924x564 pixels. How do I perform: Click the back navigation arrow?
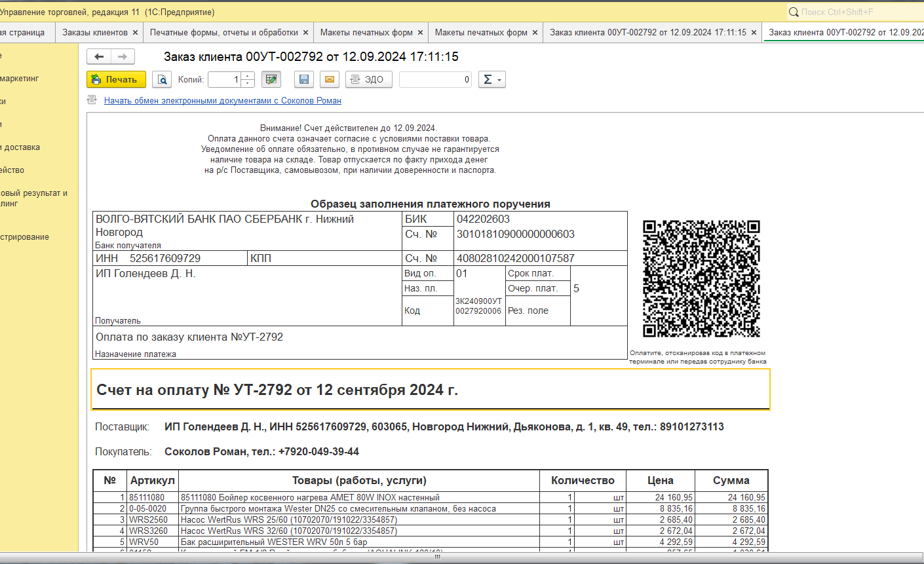click(x=99, y=57)
